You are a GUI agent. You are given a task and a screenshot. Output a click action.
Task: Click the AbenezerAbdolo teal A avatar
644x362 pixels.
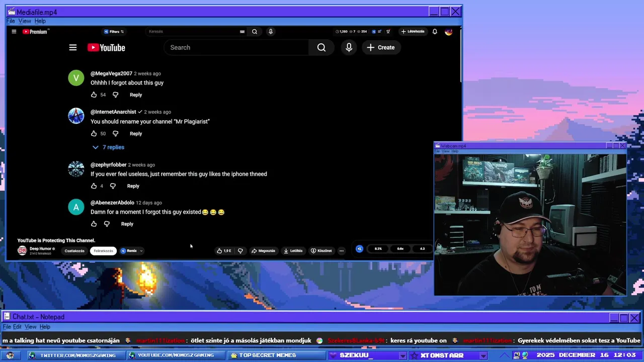click(76, 207)
